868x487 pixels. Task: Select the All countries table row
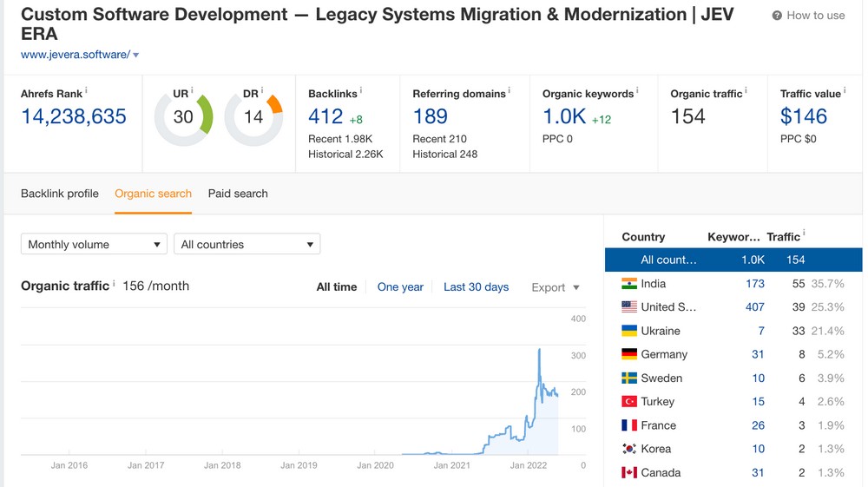click(733, 260)
